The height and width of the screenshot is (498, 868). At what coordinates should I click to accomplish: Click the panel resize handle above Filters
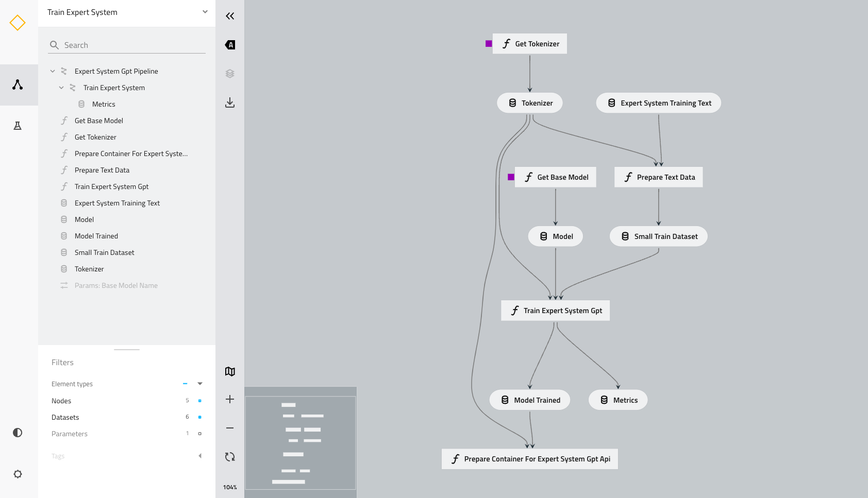pos(127,350)
